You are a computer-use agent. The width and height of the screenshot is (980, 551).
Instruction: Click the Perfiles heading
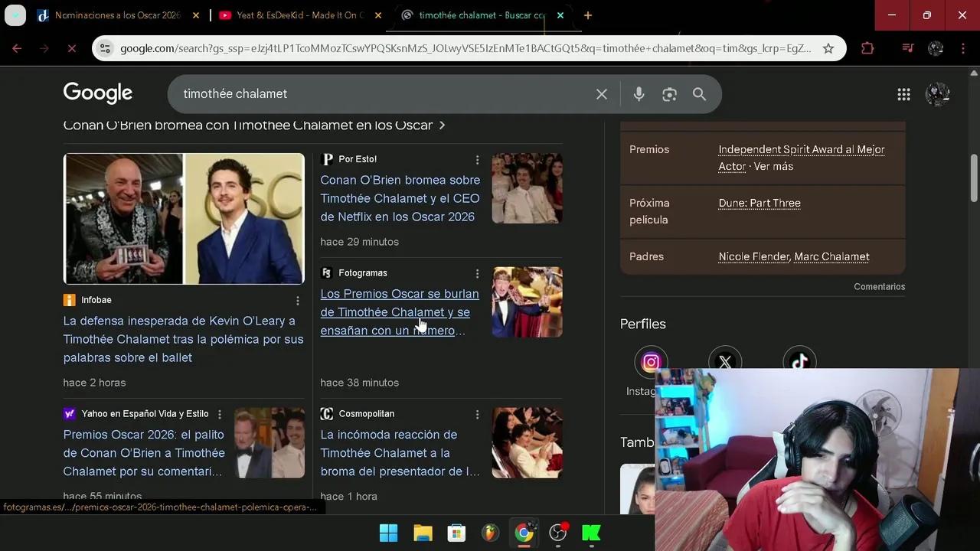[x=643, y=324]
